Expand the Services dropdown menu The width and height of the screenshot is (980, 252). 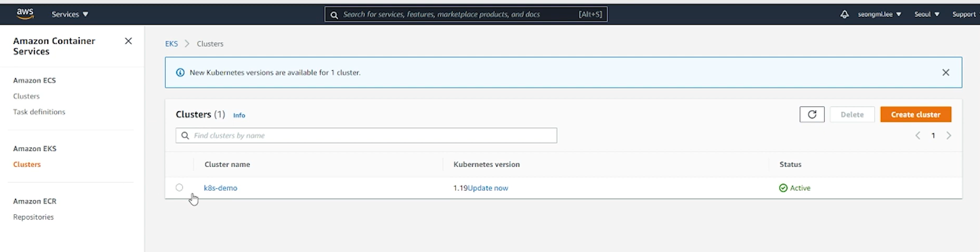pyautogui.click(x=70, y=14)
